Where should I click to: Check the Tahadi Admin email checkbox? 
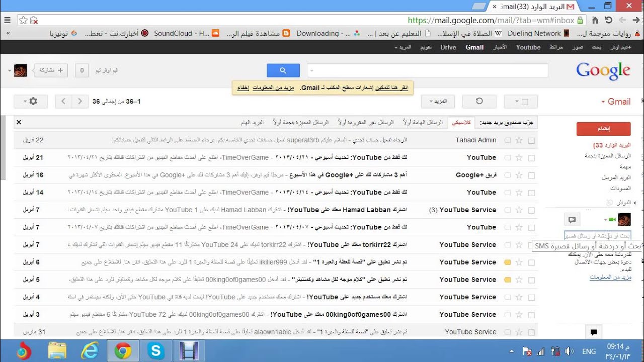tap(531, 140)
